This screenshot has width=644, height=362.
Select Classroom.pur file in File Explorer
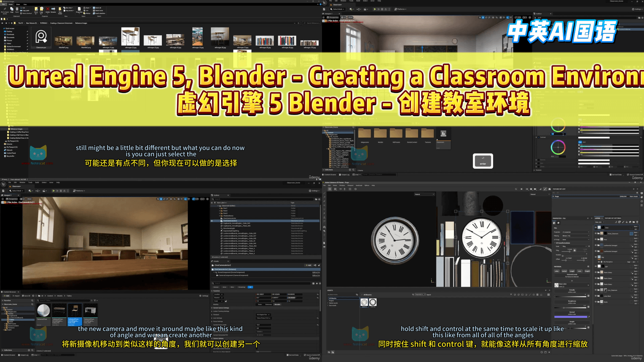point(41,38)
